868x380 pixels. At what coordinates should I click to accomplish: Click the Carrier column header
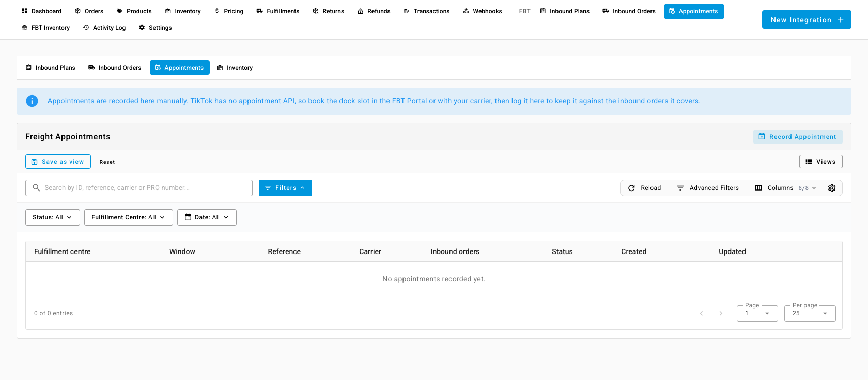[370, 251]
